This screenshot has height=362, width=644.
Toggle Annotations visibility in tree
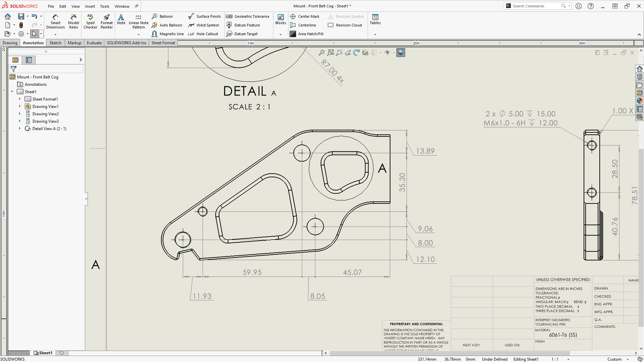click(35, 84)
